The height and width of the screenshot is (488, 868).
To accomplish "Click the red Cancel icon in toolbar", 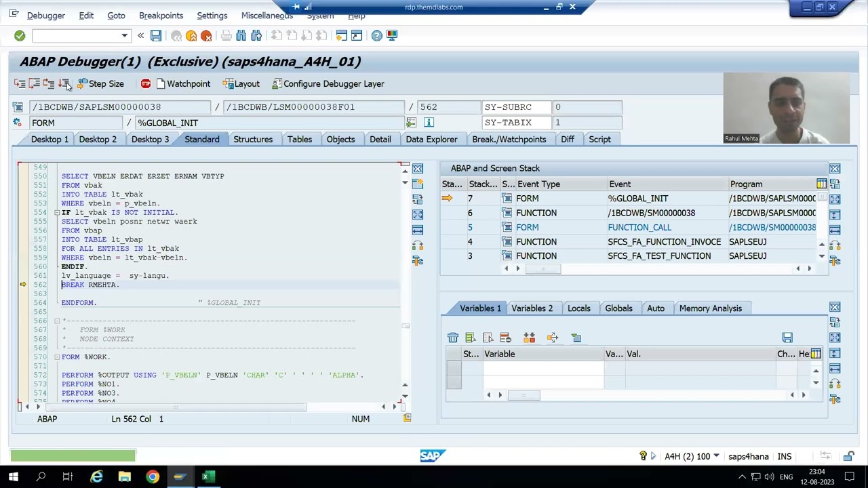I will point(206,35).
